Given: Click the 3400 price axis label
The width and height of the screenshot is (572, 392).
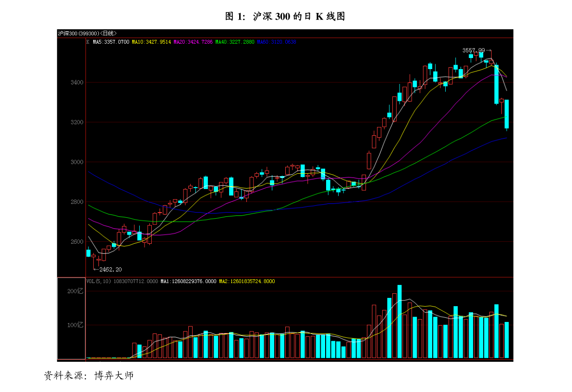Looking at the screenshot, I should click(x=77, y=83).
